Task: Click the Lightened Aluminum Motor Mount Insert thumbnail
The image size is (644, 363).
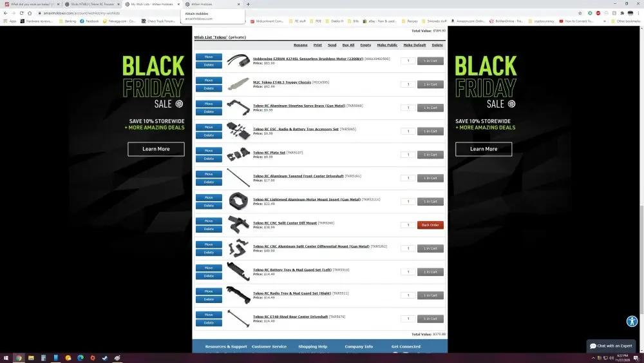Action: tap(238, 201)
